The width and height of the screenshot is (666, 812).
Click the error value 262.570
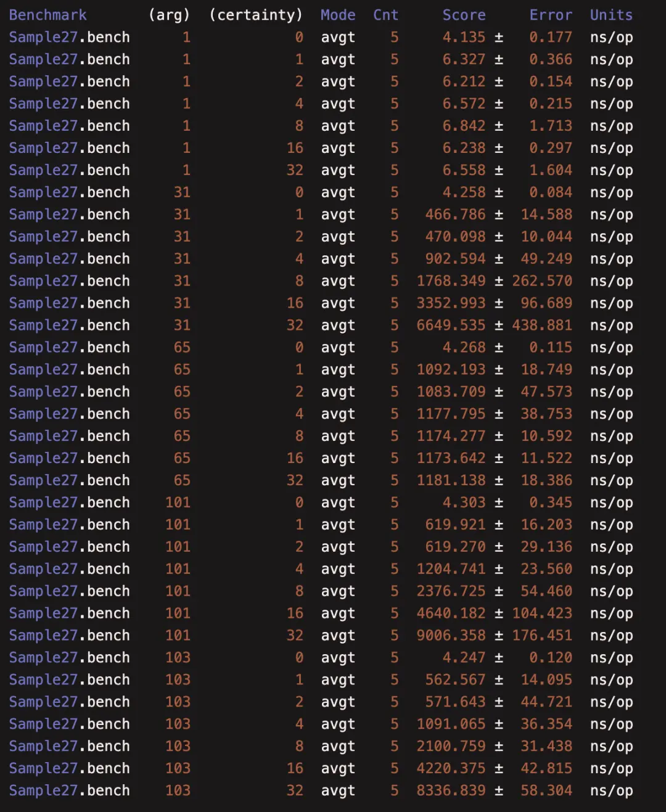(x=542, y=281)
